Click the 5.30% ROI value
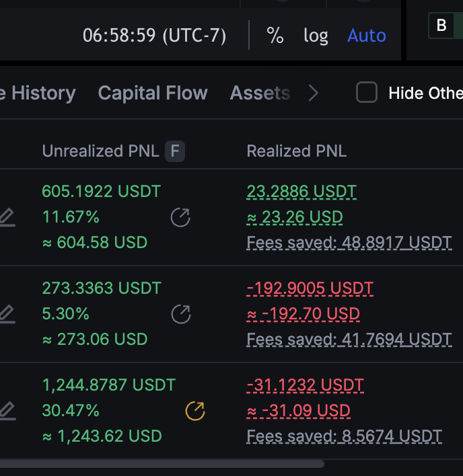Viewport: 463px width, 476px height. 66,313
